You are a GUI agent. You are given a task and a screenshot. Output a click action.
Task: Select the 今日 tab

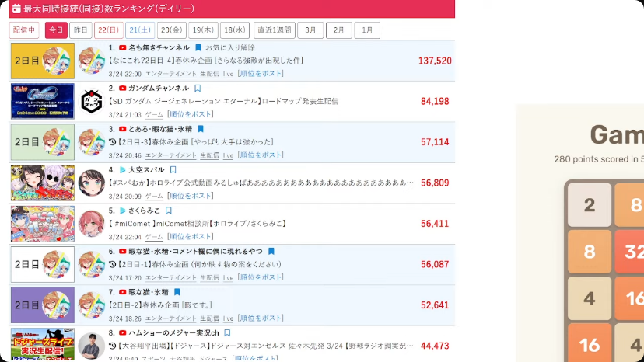pos(56,30)
